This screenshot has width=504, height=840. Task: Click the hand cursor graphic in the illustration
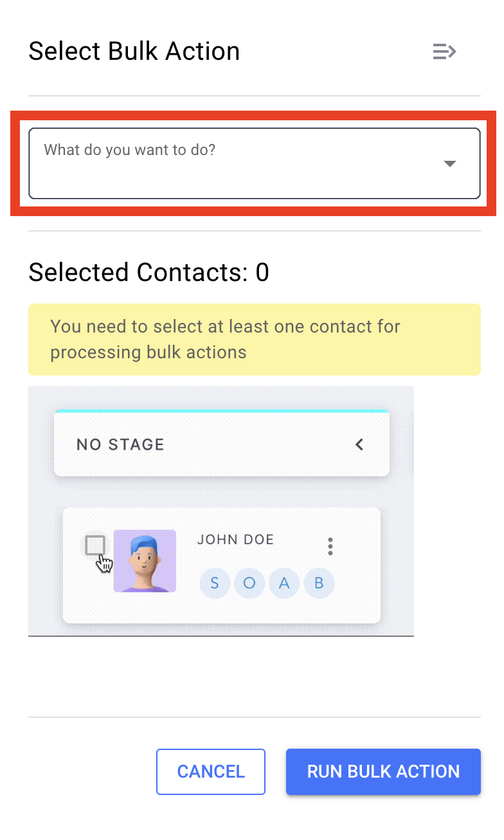pos(104,563)
